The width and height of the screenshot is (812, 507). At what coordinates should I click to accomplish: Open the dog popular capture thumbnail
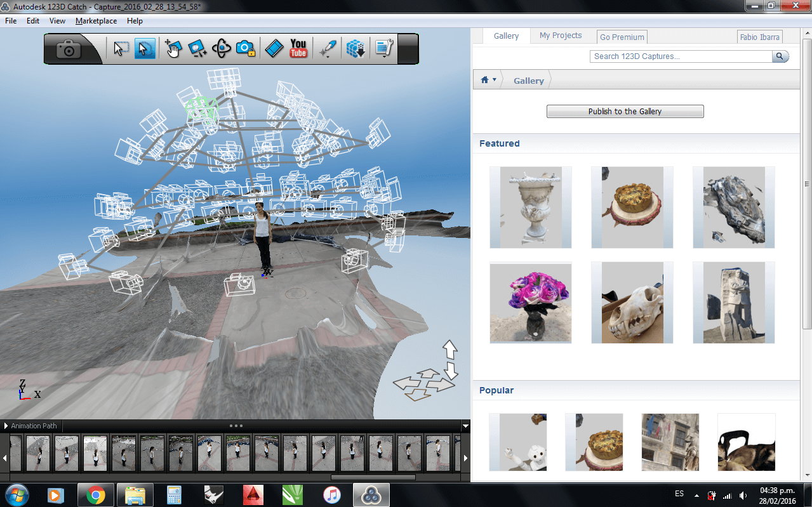[747, 442]
